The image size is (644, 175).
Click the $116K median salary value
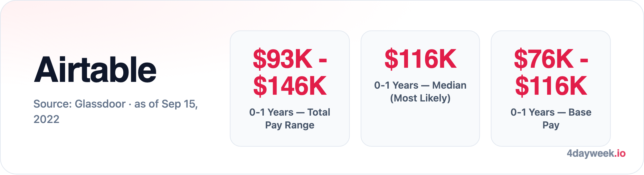pos(420,59)
